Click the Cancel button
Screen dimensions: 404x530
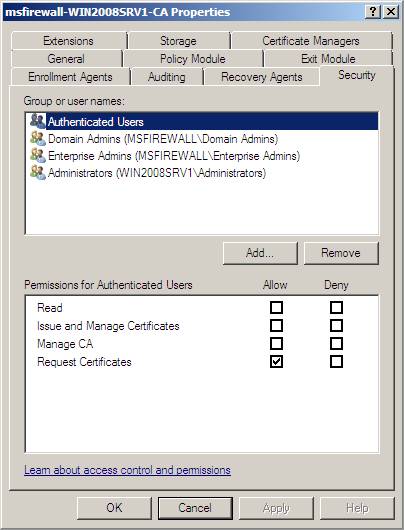pos(195,508)
